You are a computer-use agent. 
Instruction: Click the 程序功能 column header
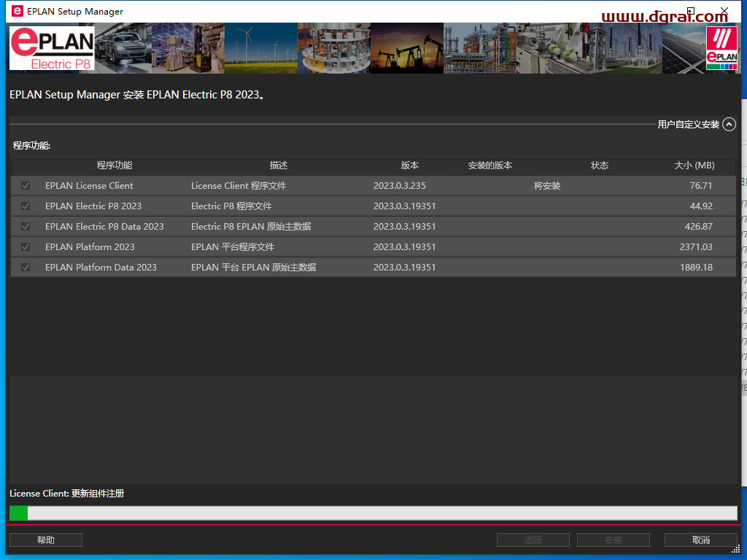pos(115,166)
